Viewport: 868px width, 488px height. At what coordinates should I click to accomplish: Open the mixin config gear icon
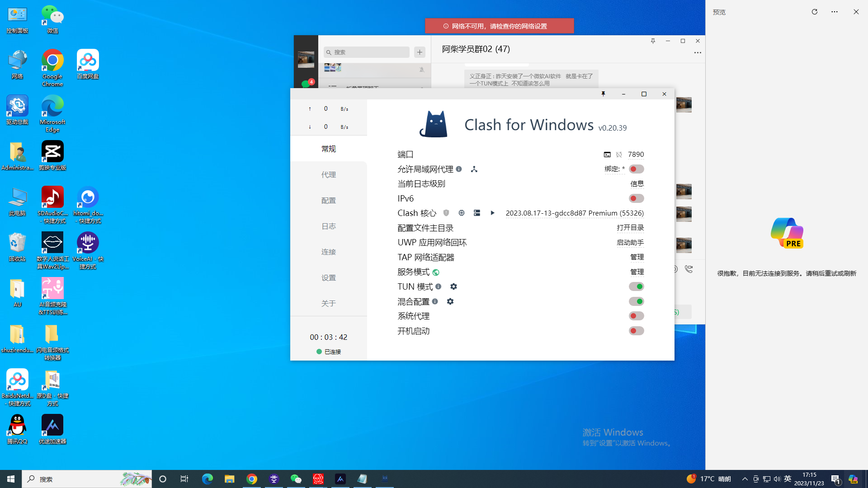[x=450, y=301]
